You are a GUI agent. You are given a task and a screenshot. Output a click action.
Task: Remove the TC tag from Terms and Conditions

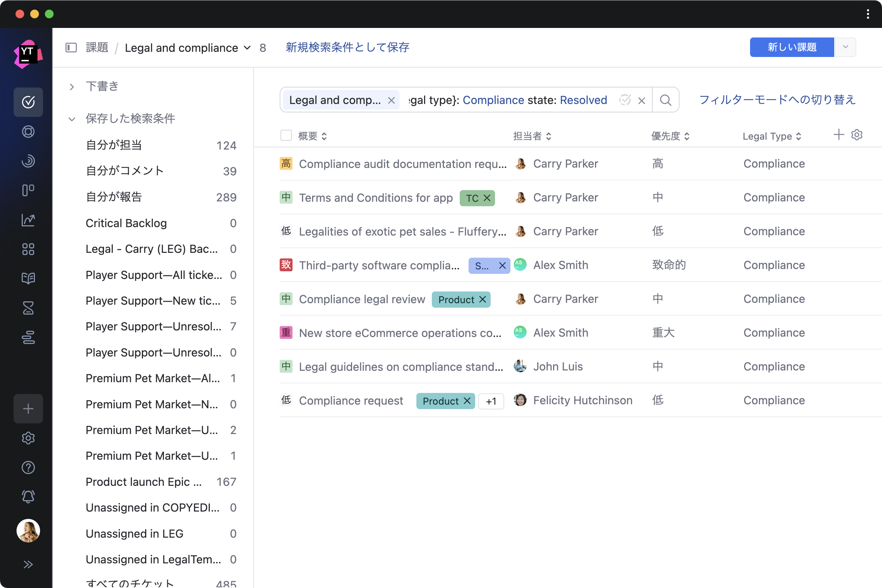[x=487, y=198]
